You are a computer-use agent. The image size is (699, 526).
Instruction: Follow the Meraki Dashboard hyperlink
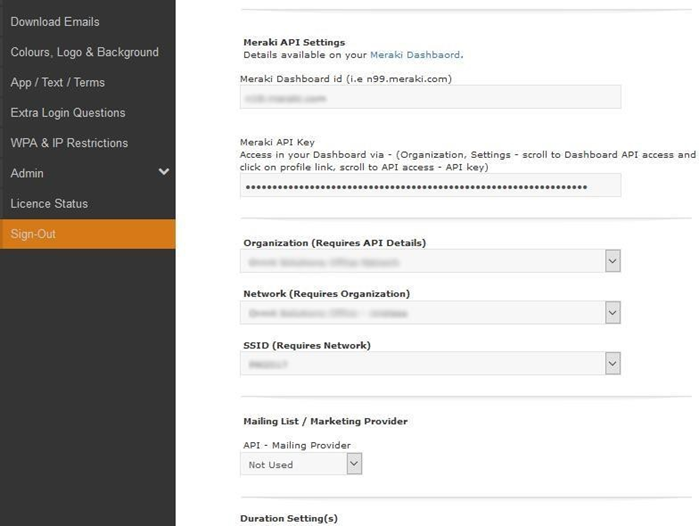415,55
